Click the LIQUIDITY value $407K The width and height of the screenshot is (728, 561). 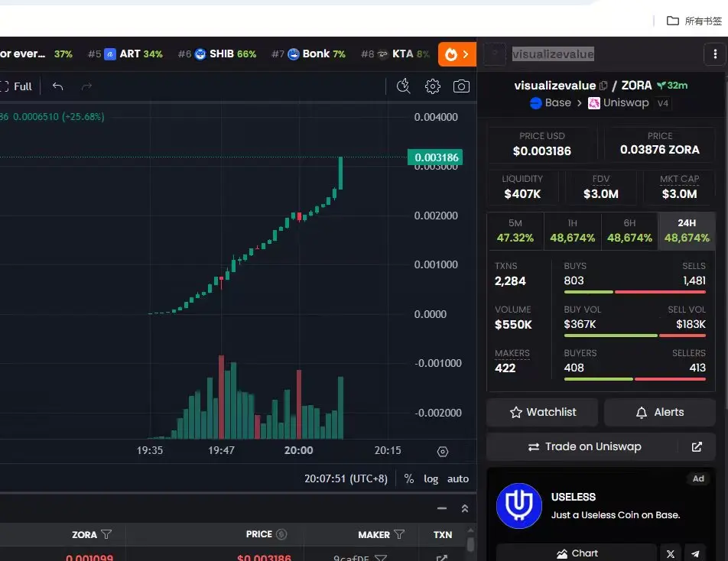[x=522, y=194]
